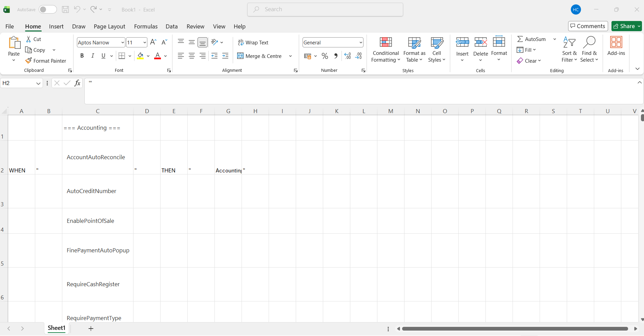Click the Italic formatting icon
Screen dimensions: 644x336
coord(92,56)
